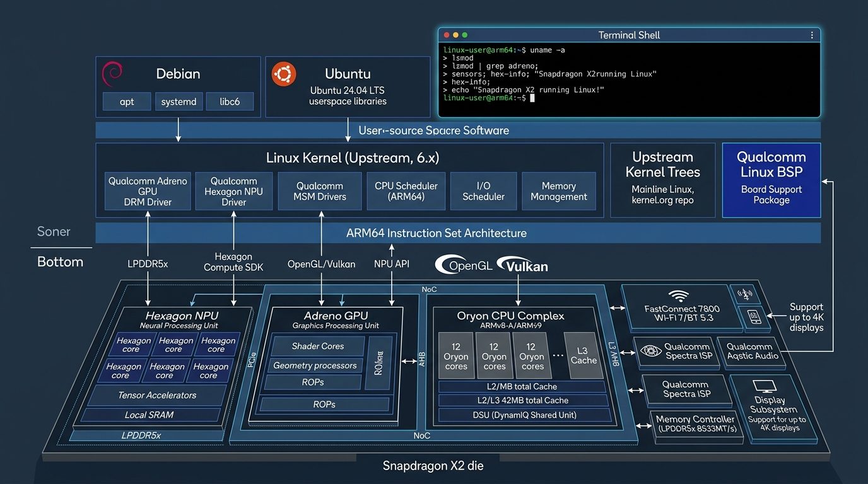Click the Geometry processors block
Screen dimensions: 868x484
315,366
